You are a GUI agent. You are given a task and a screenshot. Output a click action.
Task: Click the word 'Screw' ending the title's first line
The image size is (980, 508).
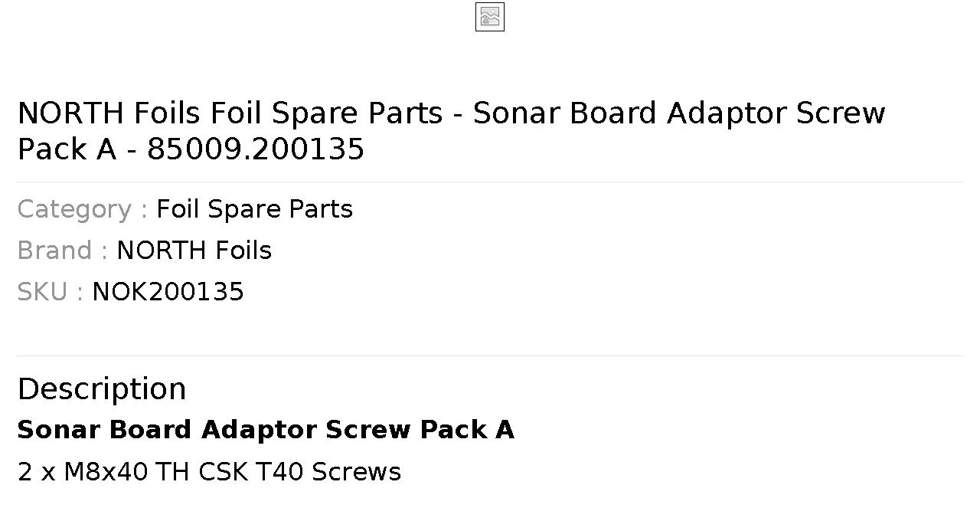coord(841,113)
